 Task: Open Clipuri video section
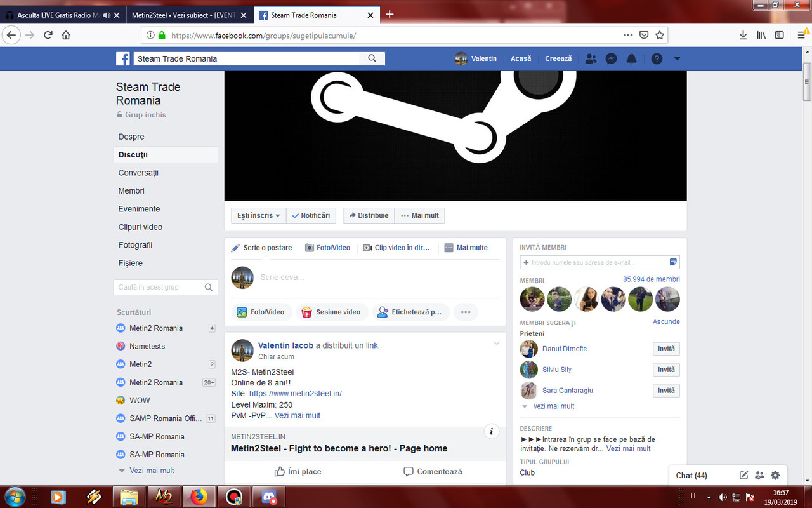pyautogui.click(x=140, y=227)
